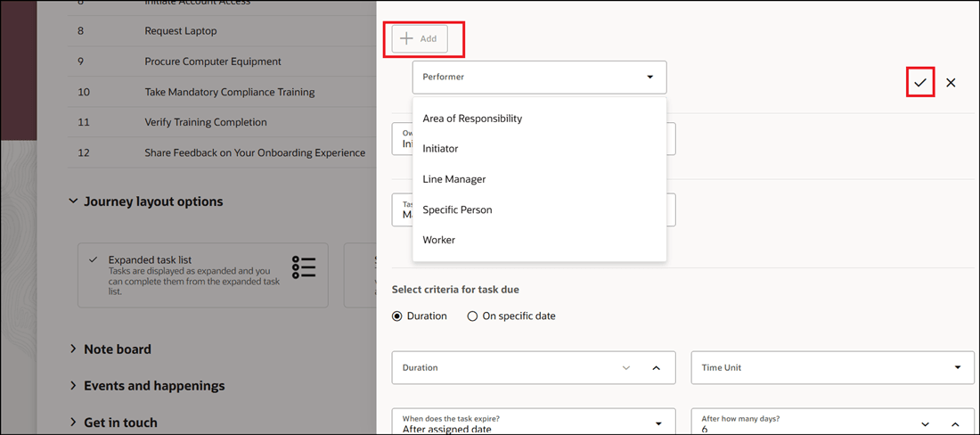Decrease Duration with the down chevron
Viewport: 980px width, 435px height.
click(x=626, y=367)
